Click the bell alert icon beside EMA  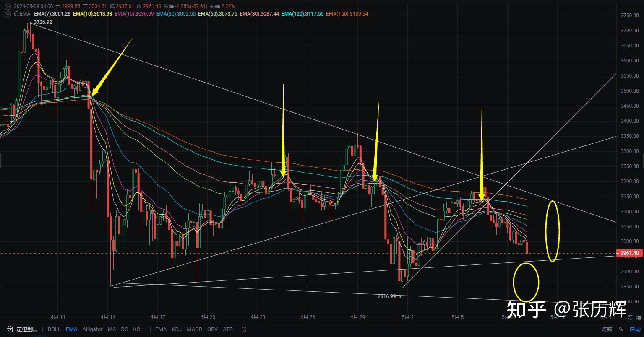[x=16, y=14]
